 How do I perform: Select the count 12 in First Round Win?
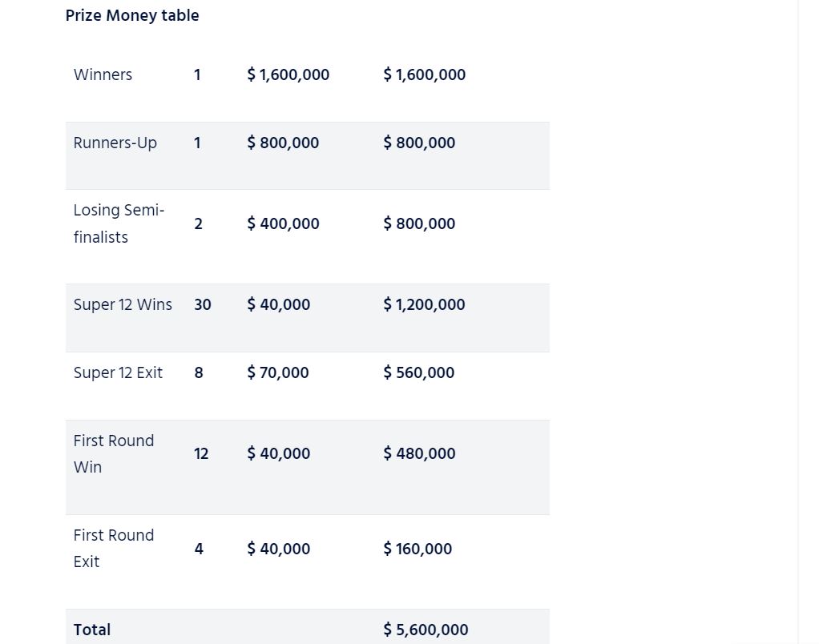pyautogui.click(x=201, y=453)
